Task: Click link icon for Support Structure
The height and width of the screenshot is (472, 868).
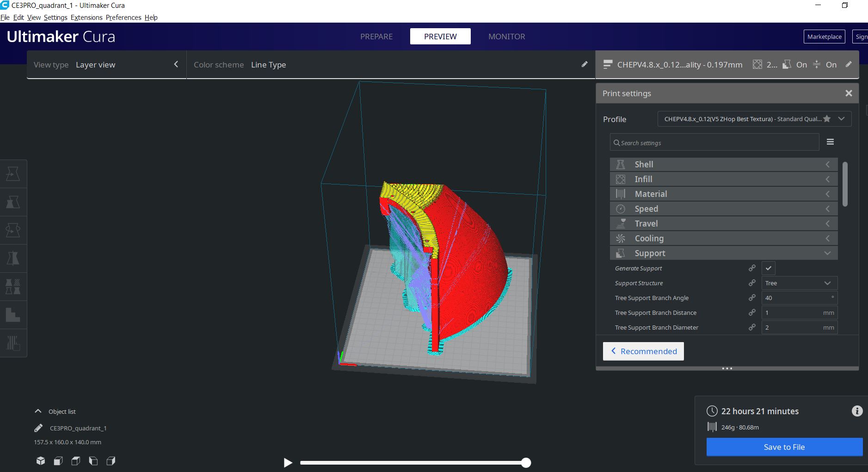Action: tap(752, 283)
